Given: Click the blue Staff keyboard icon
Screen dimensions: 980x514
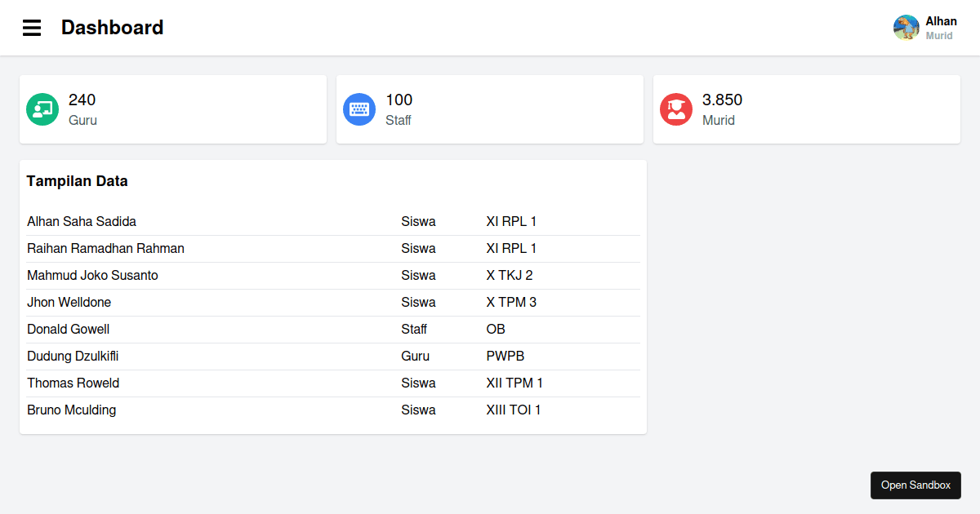Looking at the screenshot, I should coord(359,109).
